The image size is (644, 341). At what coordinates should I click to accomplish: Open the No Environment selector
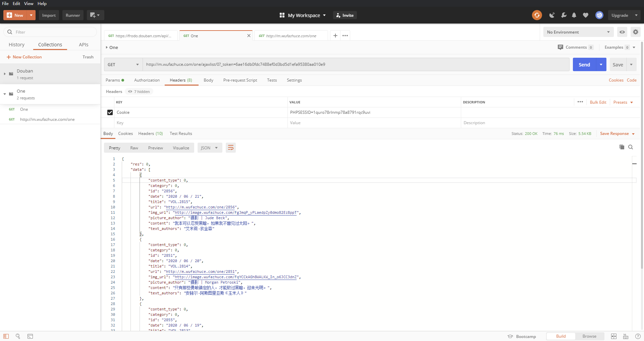point(578,32)
